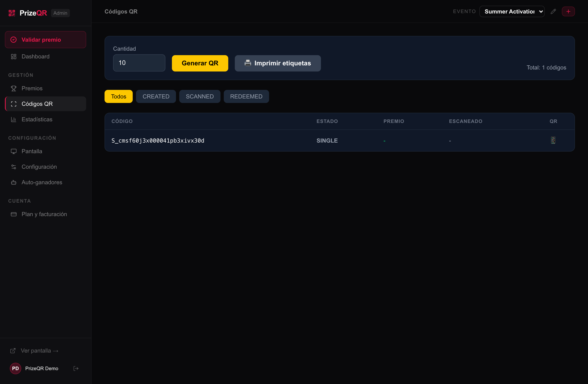The width and height of the screenshot is (588, 384).
Task: Click the CÓDIGO column header
Action: tap(122, 121)
